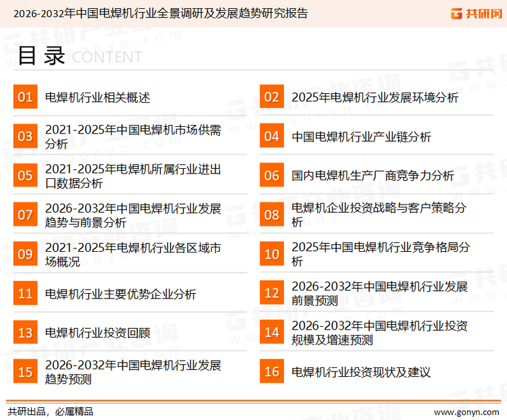Select 电焊机行业投资回顾 entry

[97, 332]
